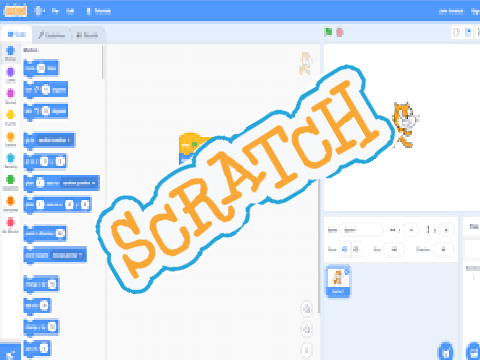This screenshot has height=360, width=480.
Task: Select the Sprite1 thumbnail in sprite list
Action: 338,282
